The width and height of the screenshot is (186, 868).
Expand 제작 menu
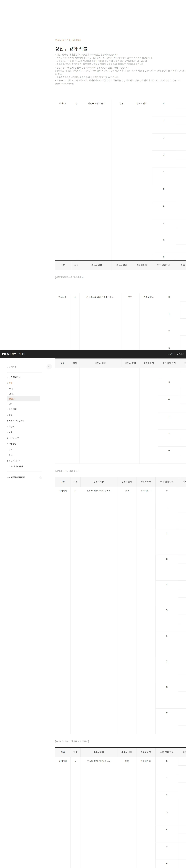(10, 415)
